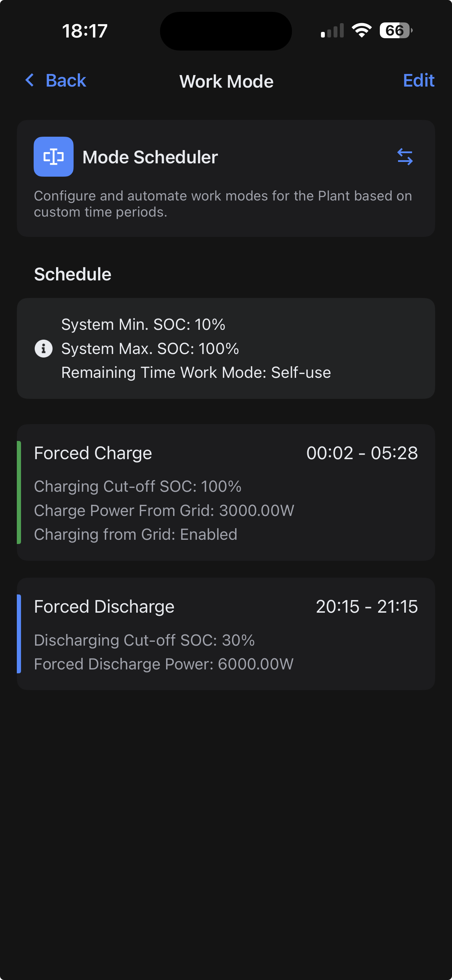Go back using the Back link

pos(66,81)
